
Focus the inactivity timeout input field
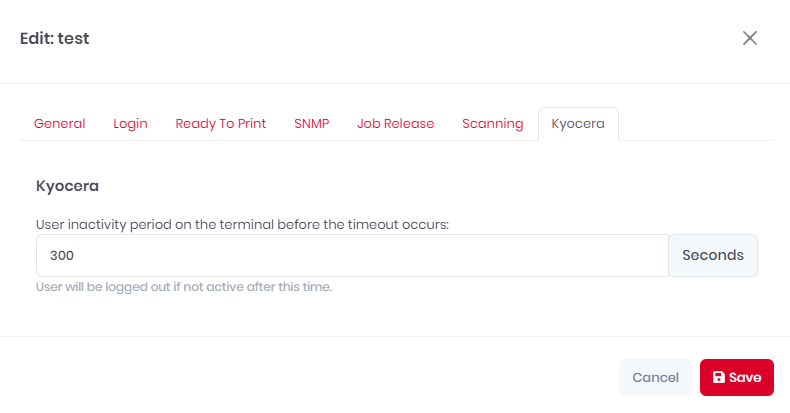(x=352, y=255)
